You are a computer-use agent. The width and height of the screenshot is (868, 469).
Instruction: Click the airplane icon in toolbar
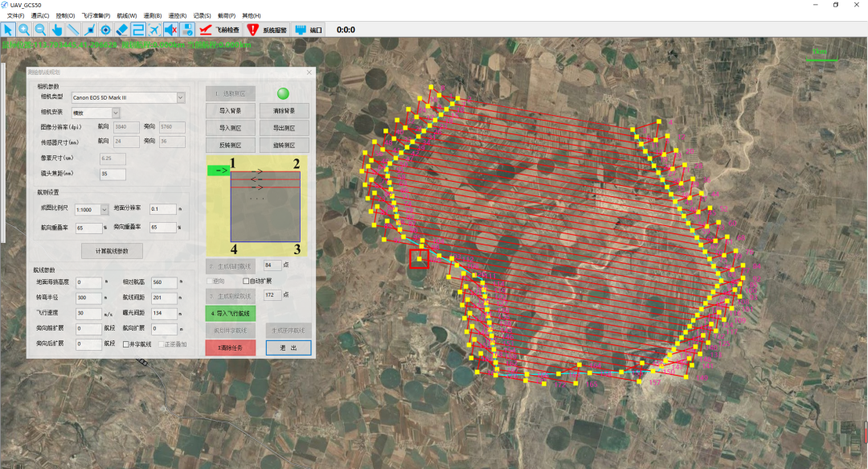pos(154,30)
